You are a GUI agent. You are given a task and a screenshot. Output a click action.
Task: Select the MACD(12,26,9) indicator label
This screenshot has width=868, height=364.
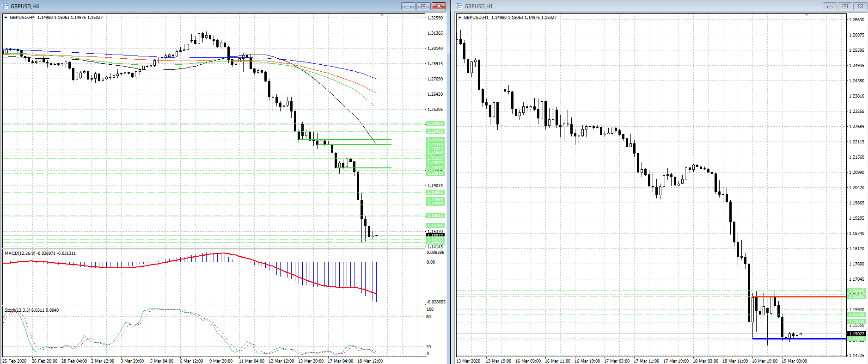pos(40,253)
